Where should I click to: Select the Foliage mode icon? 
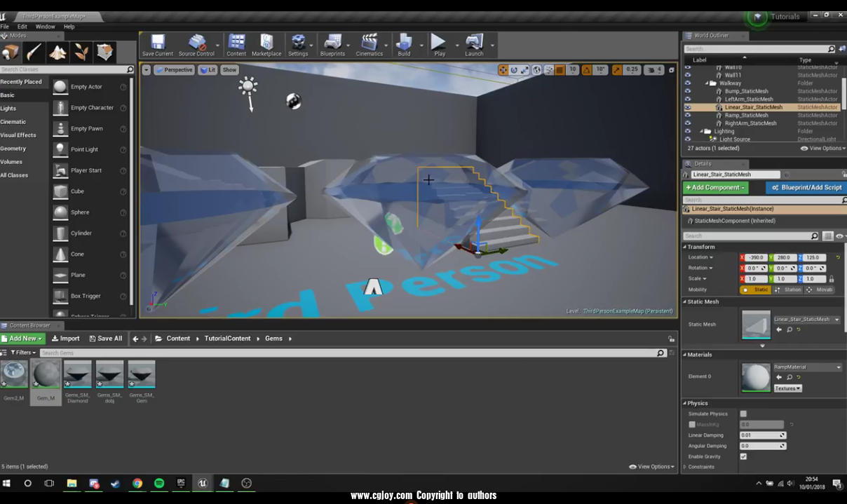click(x=81, y=52)
